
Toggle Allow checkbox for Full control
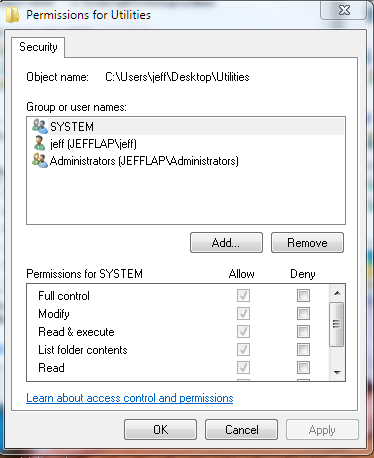[243, 295]
